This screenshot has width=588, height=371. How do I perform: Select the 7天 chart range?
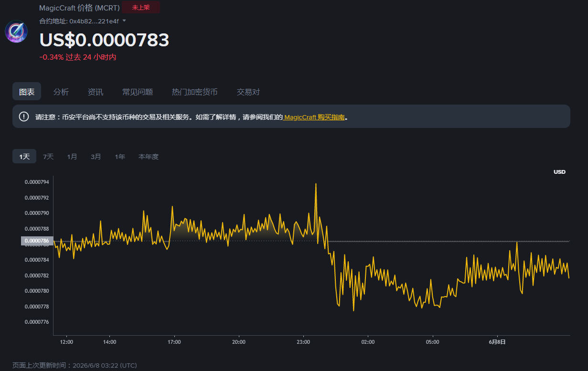click(x=48, y=157)
